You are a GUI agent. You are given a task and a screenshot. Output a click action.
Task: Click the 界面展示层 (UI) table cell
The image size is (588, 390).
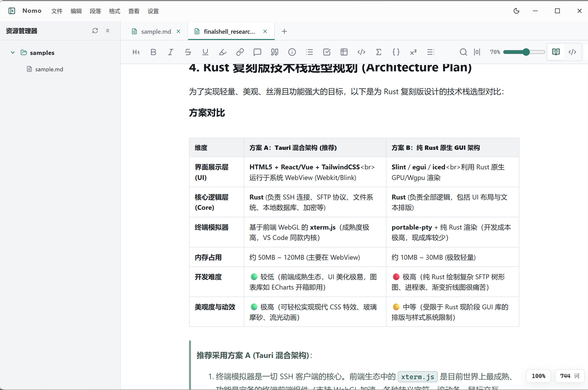tap(217, 172)
